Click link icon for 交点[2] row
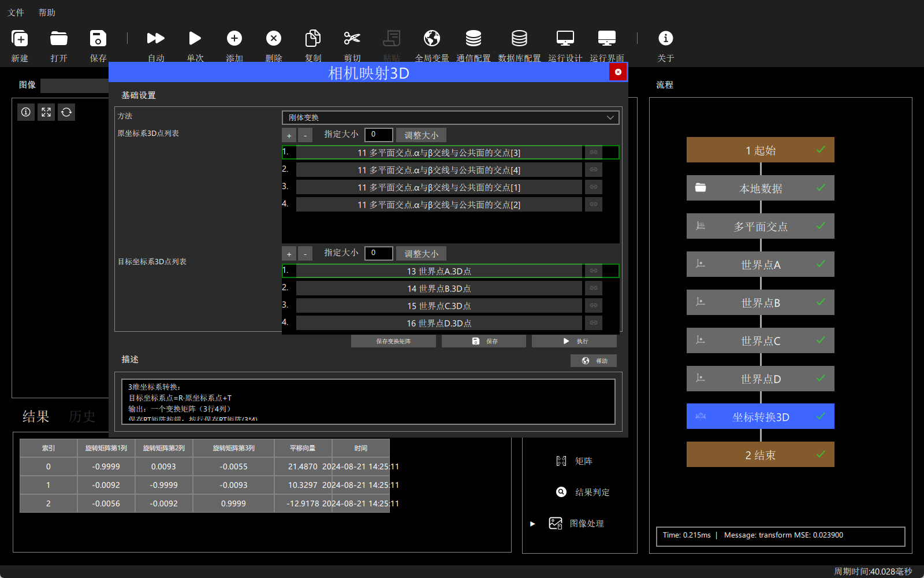 [594, 205]
